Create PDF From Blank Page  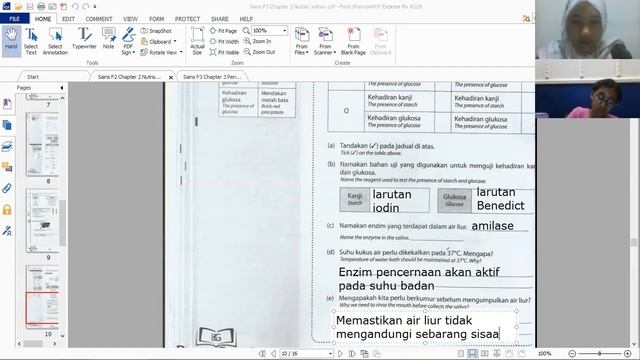pos(353,41)
